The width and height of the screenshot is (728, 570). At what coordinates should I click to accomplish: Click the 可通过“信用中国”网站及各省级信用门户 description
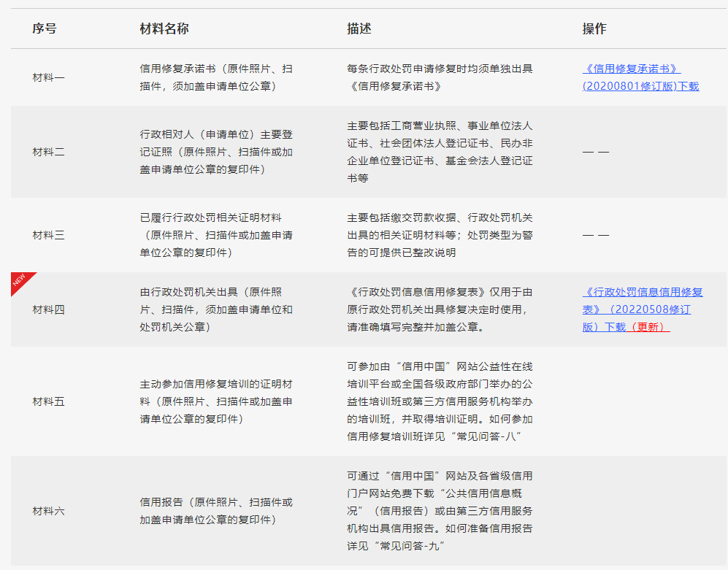point(440,511)
